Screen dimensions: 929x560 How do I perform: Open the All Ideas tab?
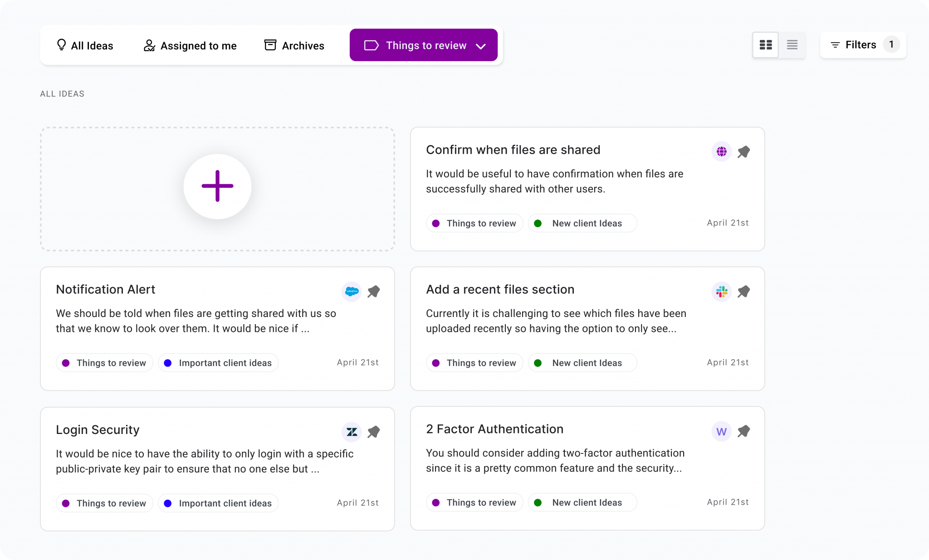point(85,45)
